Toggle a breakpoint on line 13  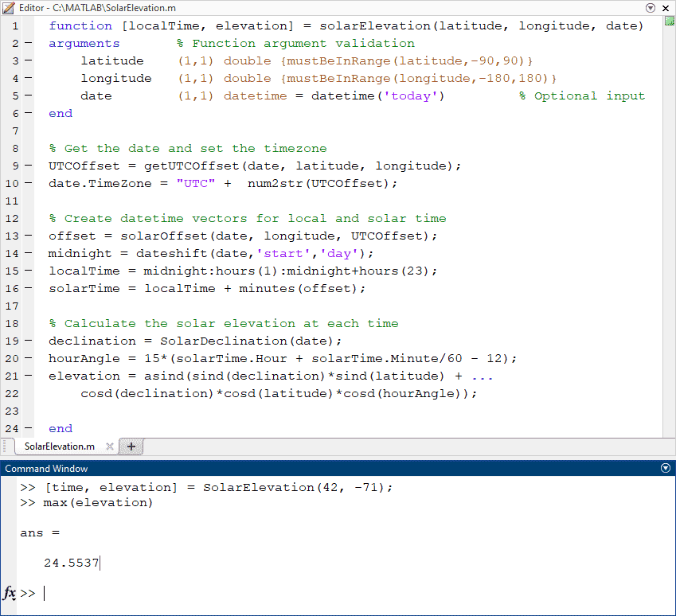click(x=26, y=236)
